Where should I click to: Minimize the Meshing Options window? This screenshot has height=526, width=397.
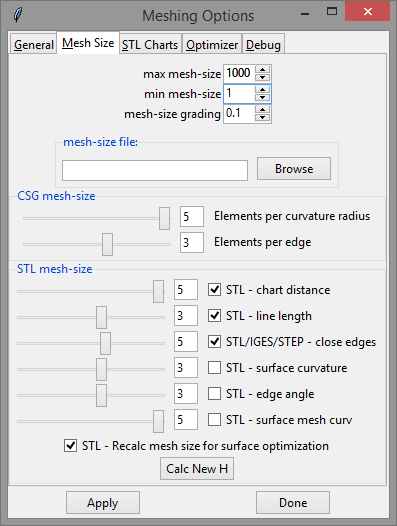[x=305, y=13]
